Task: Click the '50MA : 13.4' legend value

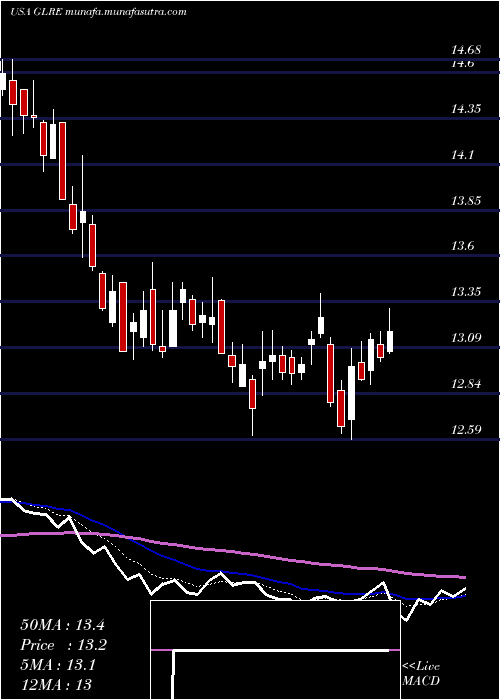Action: point(62,625)
